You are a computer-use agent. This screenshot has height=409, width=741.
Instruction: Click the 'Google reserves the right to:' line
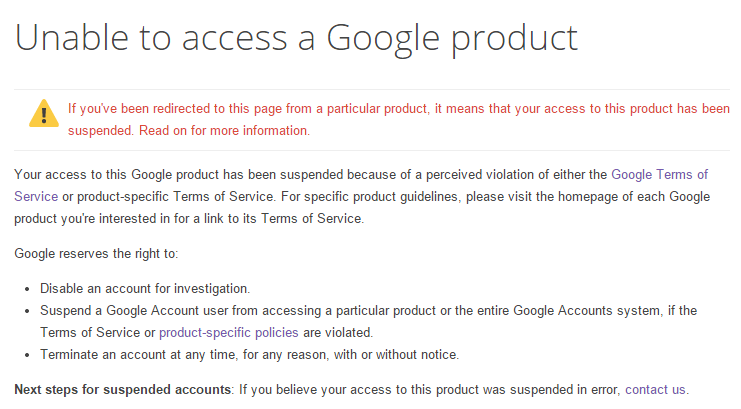coord(96,253)
